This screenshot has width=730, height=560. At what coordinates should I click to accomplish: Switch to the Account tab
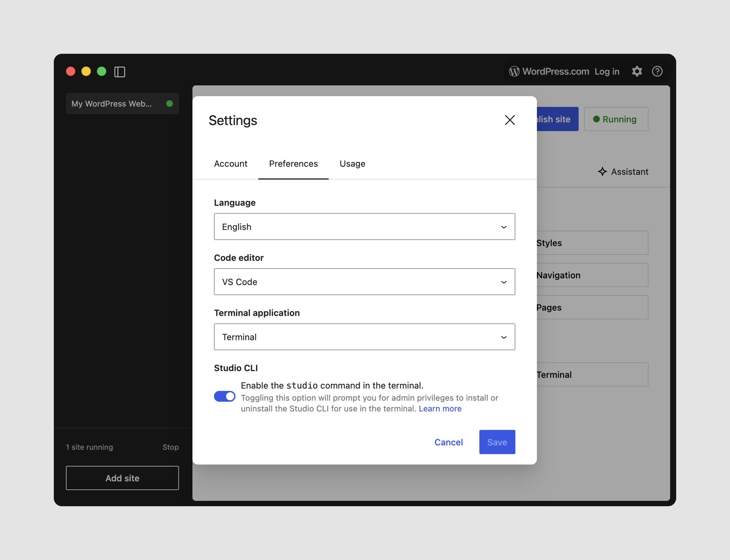[230, 164]
